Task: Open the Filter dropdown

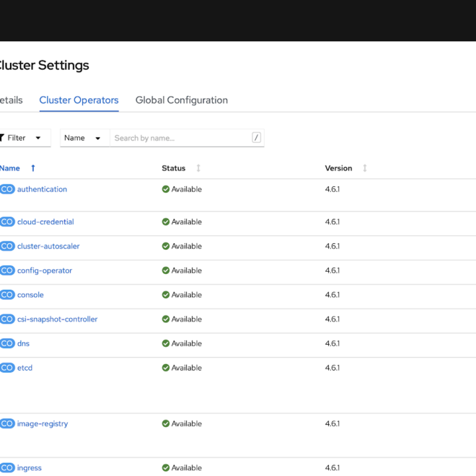Action: pyautogui.click(x=24, y=138)
